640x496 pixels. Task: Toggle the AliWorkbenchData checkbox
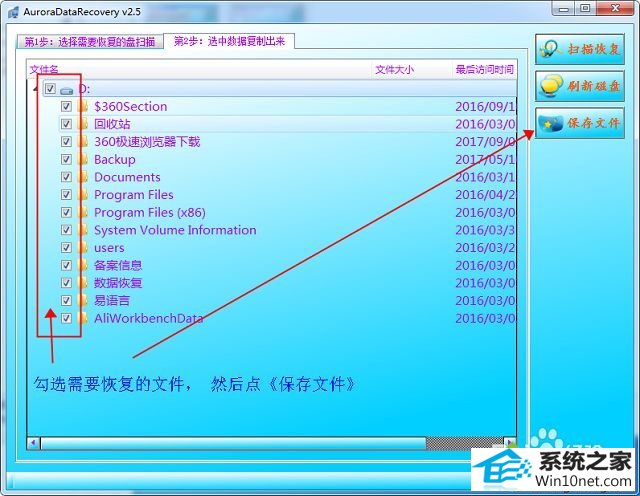(66, 318)
